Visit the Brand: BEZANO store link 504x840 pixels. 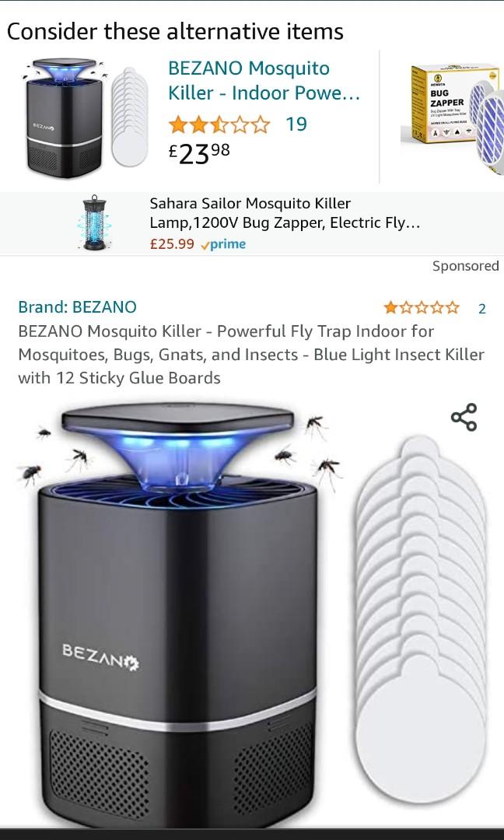tap(77, 307)
